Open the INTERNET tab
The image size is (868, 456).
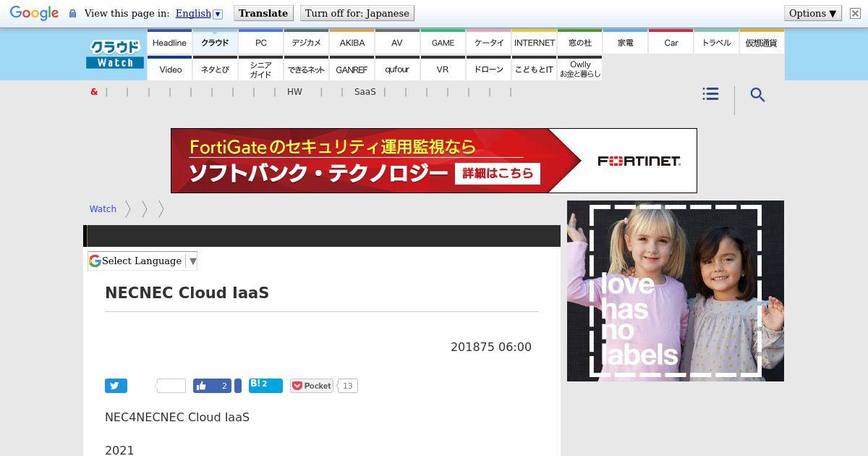click(x=534, y=43)
